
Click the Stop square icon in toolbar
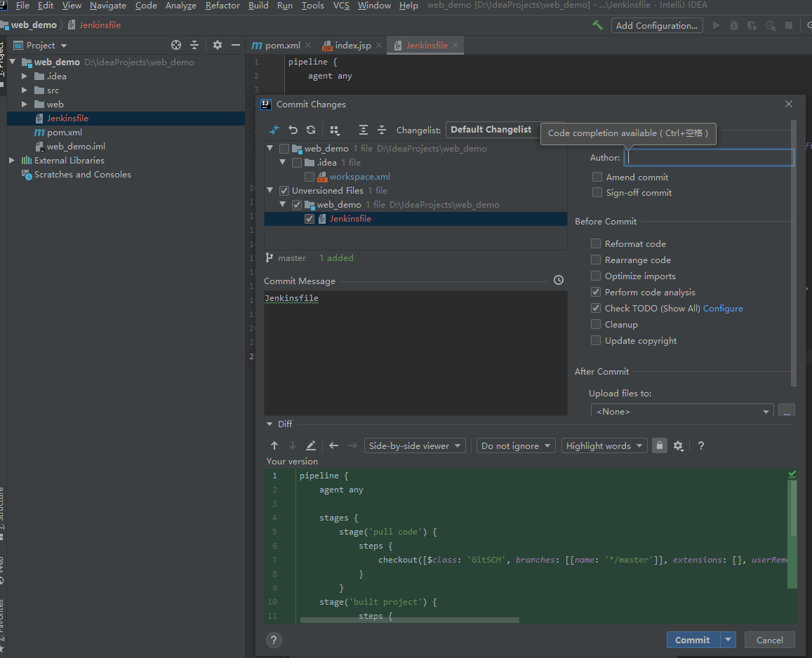coord(789,25)
